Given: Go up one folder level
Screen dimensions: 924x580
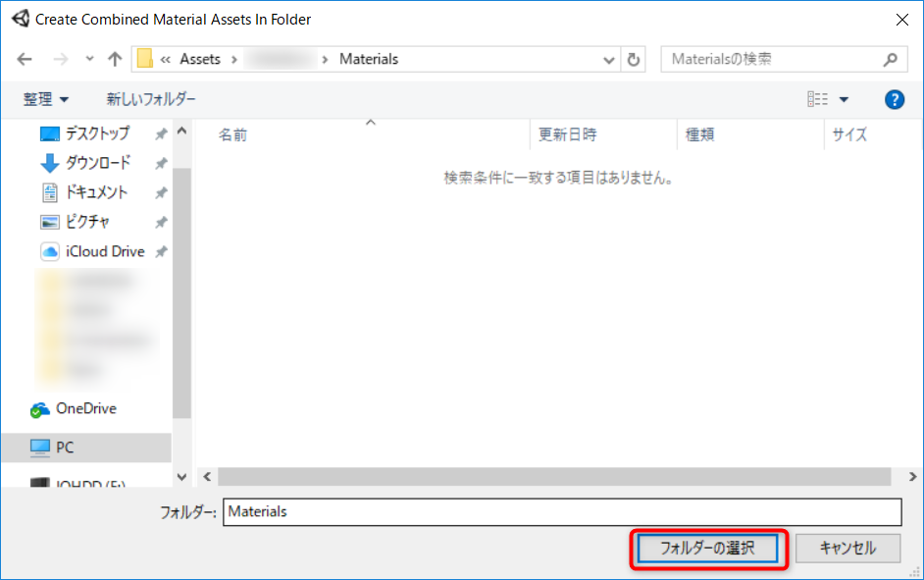Looking at the screenshot, I should point(115,59).
